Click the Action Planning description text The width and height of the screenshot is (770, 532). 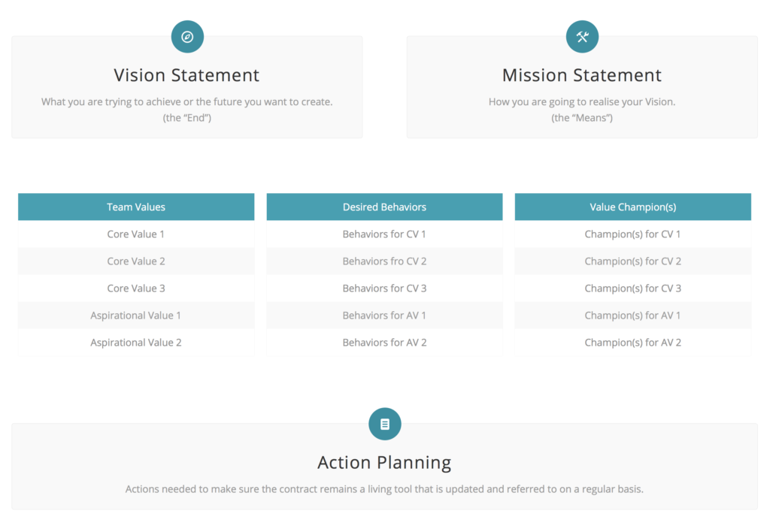tap(384, 489)
